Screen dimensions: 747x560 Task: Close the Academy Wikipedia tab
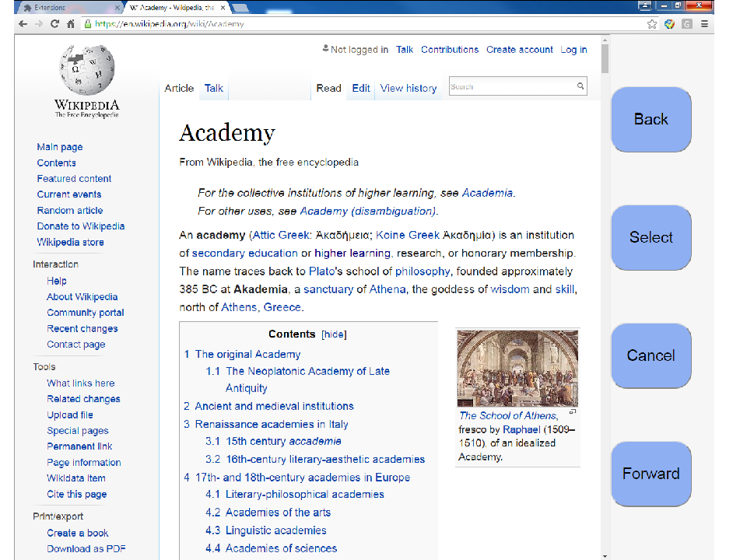coord(223,8)
